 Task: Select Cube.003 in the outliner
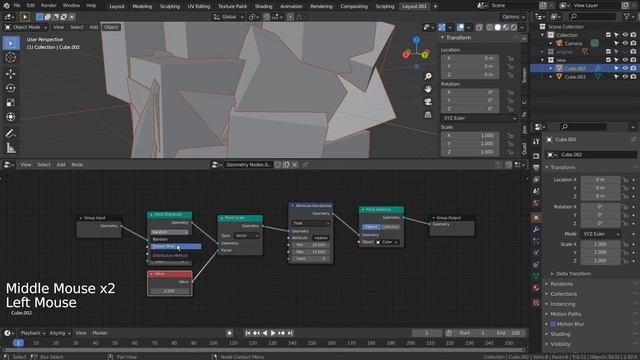575,77
